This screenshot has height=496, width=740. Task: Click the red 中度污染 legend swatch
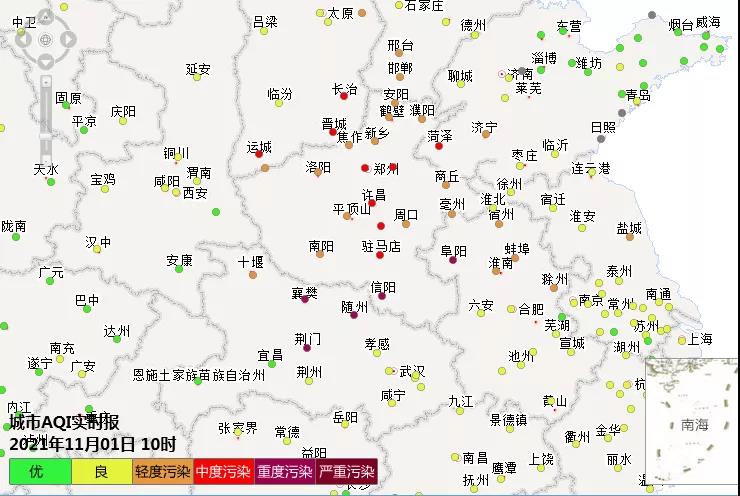click(x=223, y=471)
